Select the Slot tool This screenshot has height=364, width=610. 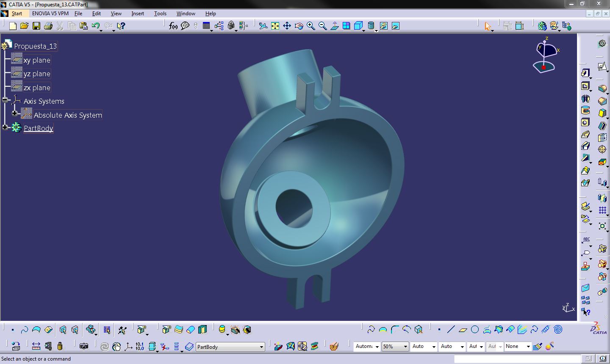(585, 146)
